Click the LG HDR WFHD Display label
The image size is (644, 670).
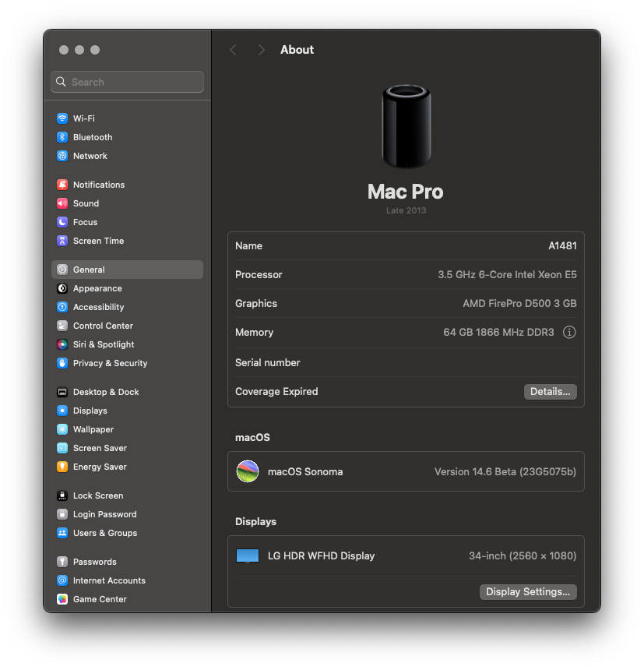pos(321,556)
